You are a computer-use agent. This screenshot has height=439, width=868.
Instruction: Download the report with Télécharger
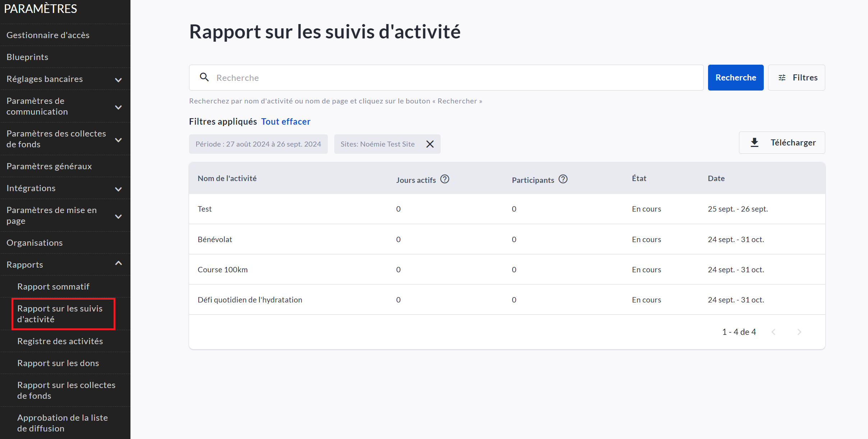782,143
